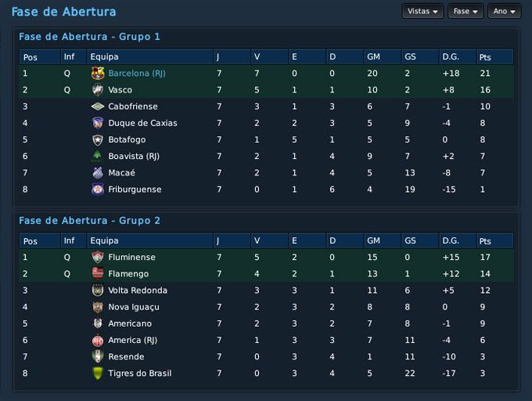532x401 pixels.
Task: Expand the Ano dropdown
Action: 504,12
